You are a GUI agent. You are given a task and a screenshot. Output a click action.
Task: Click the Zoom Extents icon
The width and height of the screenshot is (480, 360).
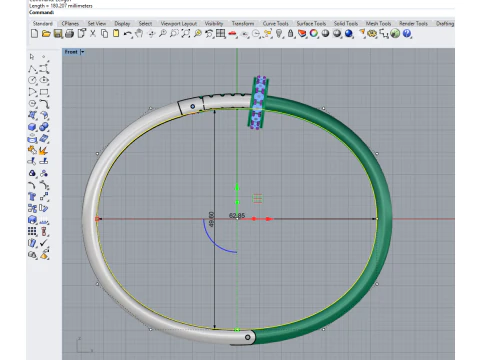coord(186,33)
